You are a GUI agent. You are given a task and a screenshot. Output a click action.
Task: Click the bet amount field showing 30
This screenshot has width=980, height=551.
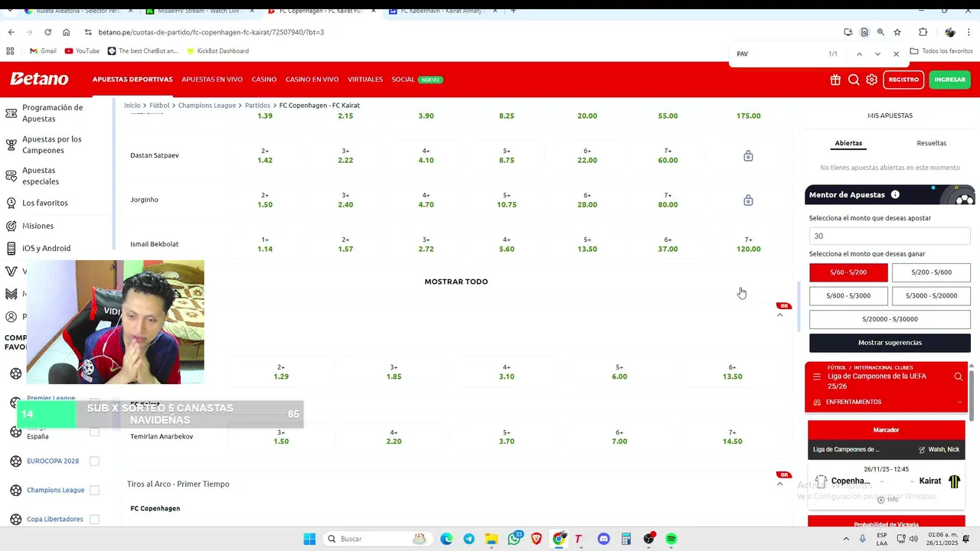pyautogui.click(x=890, y=236)
